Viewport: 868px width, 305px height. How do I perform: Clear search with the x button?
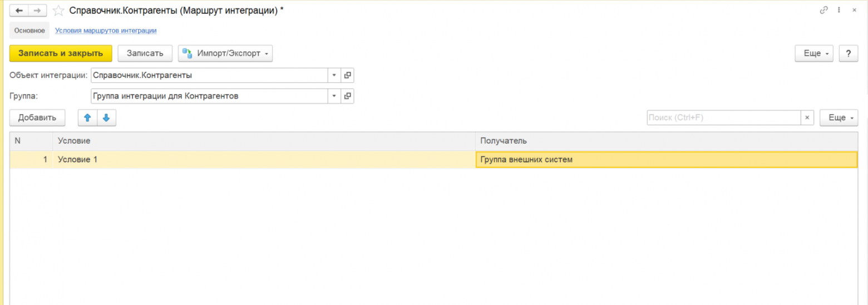click(x=807, y=117)
